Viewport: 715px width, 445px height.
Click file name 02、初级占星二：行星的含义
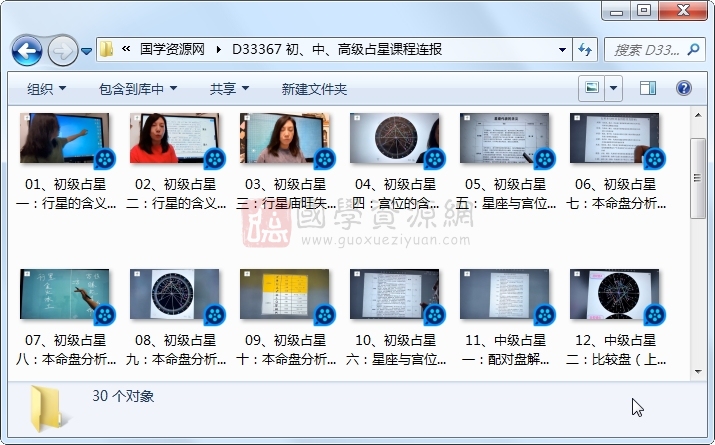point(176,194)
